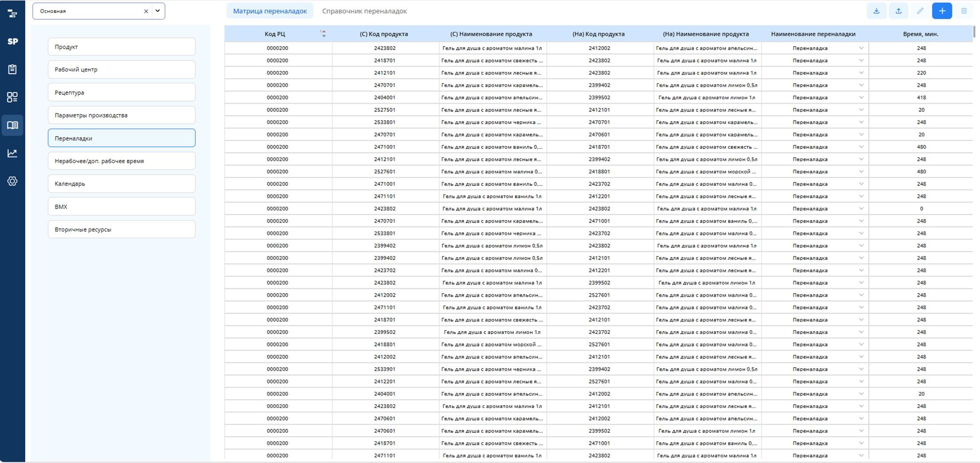This screenshot has width=980, height=463.
Task: Open Переналадка dropdown for 2533901 row
Action: pos(861,369)
